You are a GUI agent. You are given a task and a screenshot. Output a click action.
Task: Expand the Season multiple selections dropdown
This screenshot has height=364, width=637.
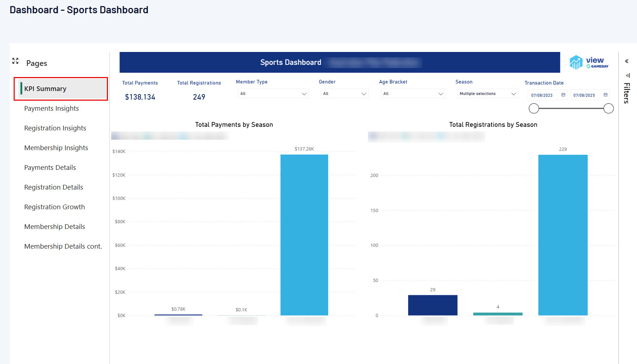click(x=487, y=94)
